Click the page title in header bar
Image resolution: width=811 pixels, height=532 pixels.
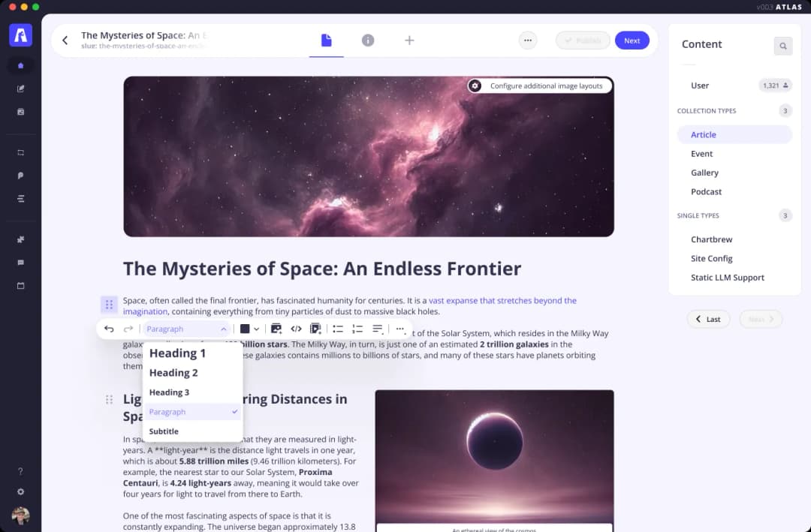143,35
